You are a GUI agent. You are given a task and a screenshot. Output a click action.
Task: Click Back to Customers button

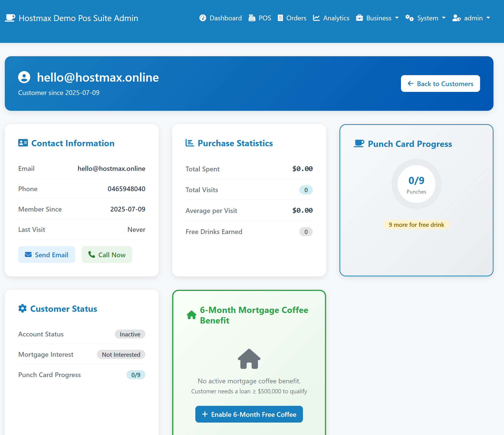440,84
